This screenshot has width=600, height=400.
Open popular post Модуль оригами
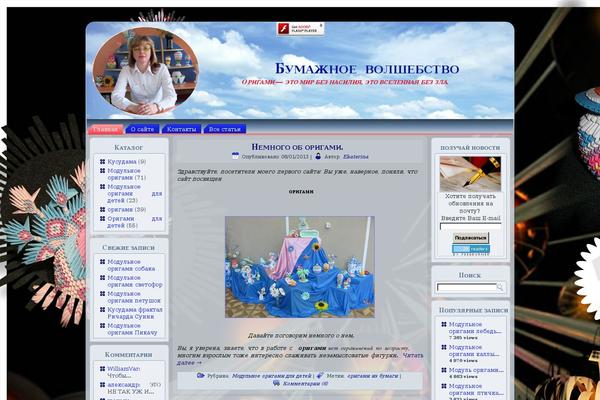point(476,371)
